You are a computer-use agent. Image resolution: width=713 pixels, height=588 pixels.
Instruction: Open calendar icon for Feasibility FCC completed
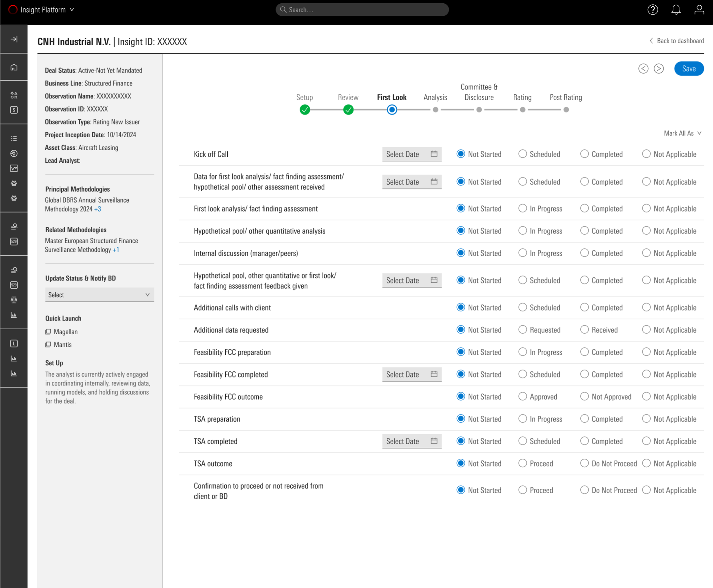coord(434,374)
